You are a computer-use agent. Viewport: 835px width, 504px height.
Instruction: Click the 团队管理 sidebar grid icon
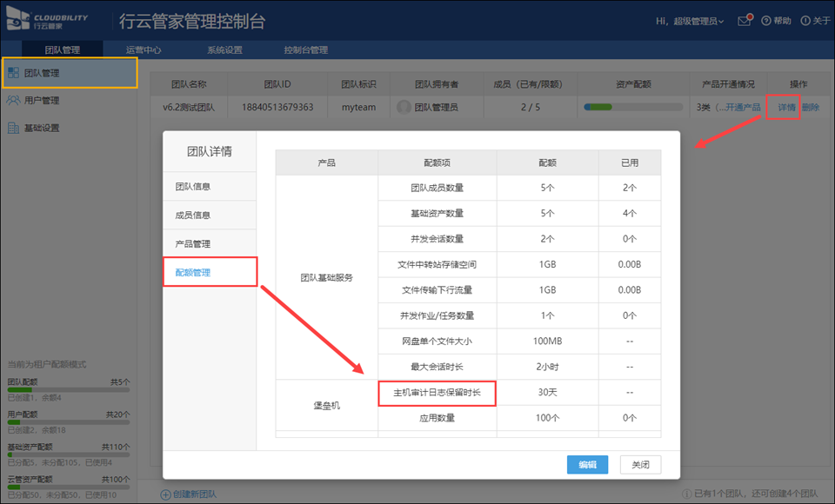coord(14,73)
